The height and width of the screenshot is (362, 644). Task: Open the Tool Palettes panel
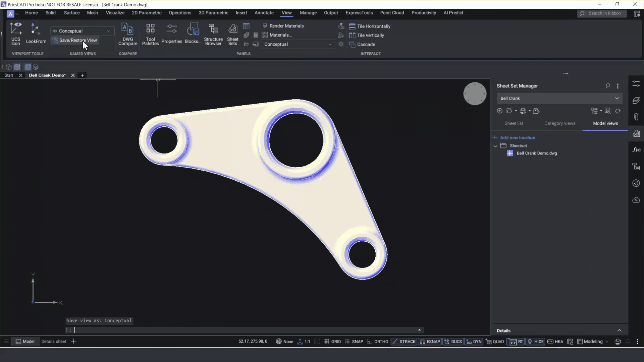(150, 34)
